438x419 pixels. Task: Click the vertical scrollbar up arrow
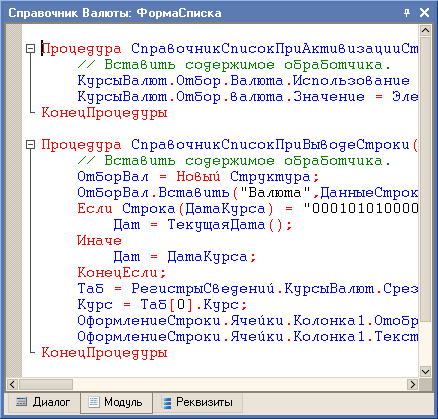pyautogui.click(x=425, y=31)
